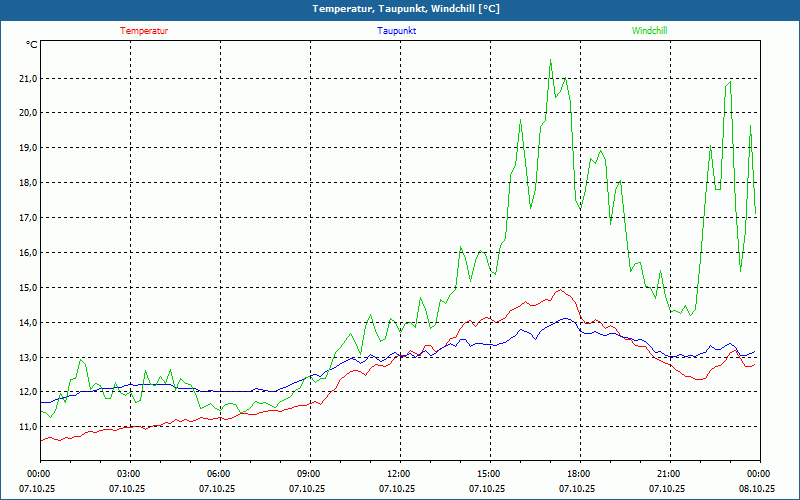Click the 12:00 time axis label
Image resolution: width=800 pixels, height=500 pixels.
click(399, 474)
